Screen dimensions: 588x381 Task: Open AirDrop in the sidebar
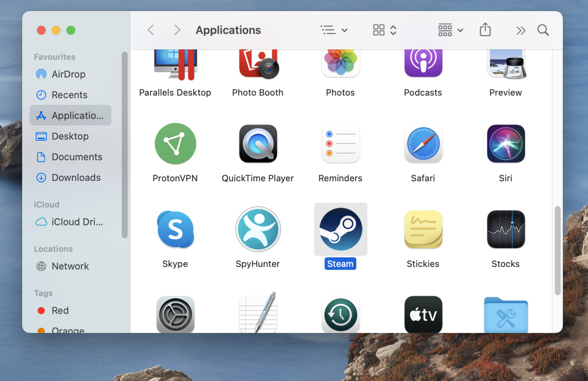tap(70, 74)
